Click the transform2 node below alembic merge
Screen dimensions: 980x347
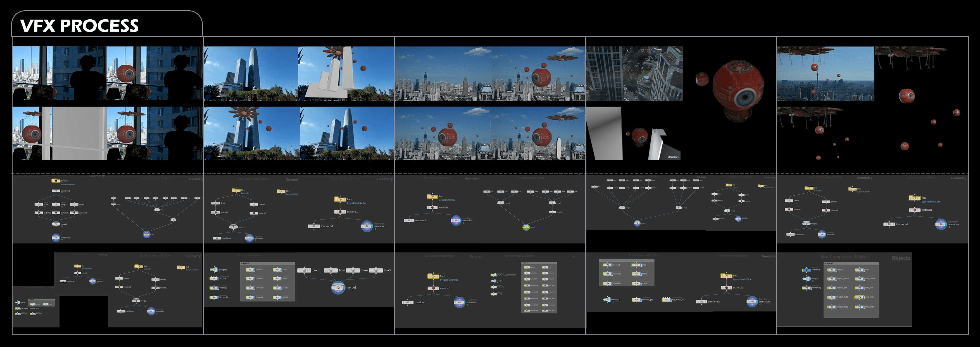[x=56, y=238]
